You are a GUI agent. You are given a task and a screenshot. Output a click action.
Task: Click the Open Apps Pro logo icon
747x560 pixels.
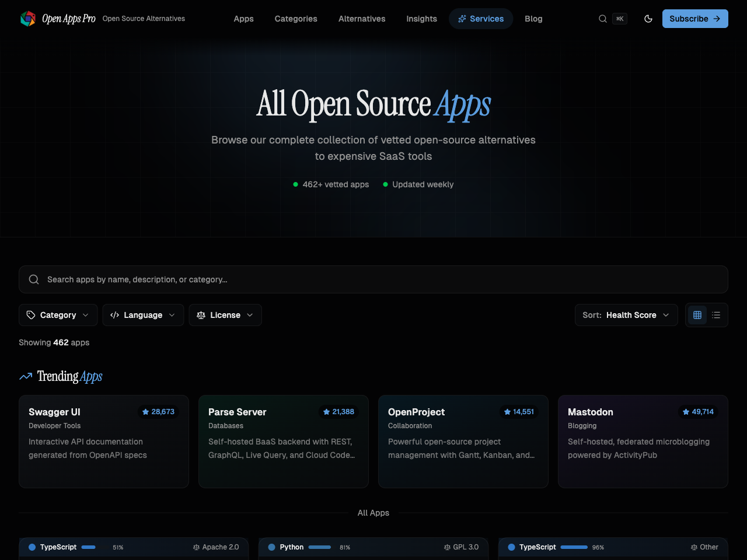tap(28, 19)
